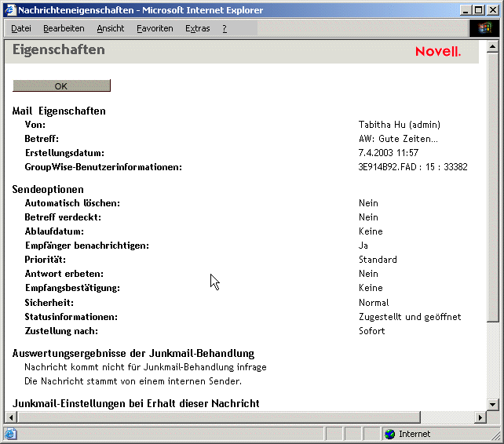The image size is (504, 444).
Task: Click the Keine value for Ablaufdatum
Action: 371,231
